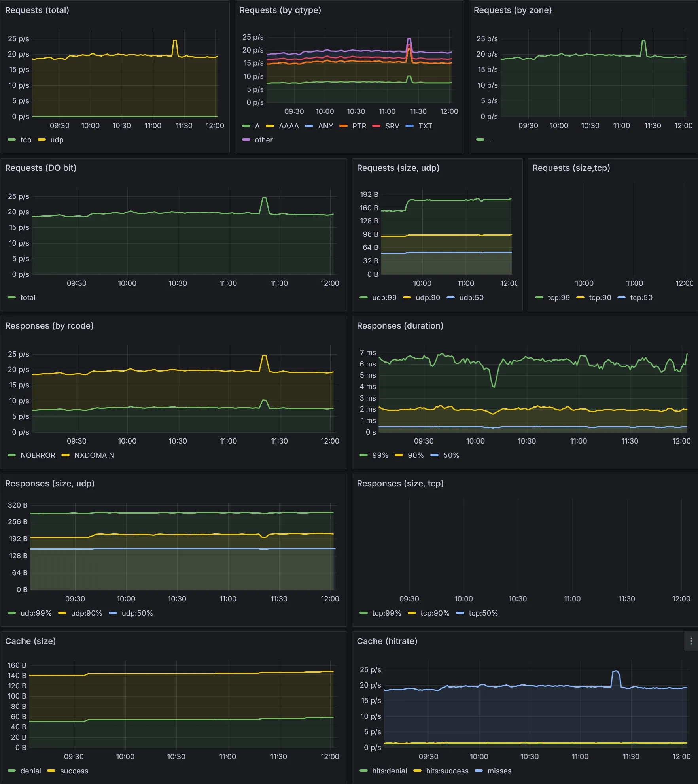
Task: Toggle the NXDOMAIN response code series
Action: coord(94,455)
